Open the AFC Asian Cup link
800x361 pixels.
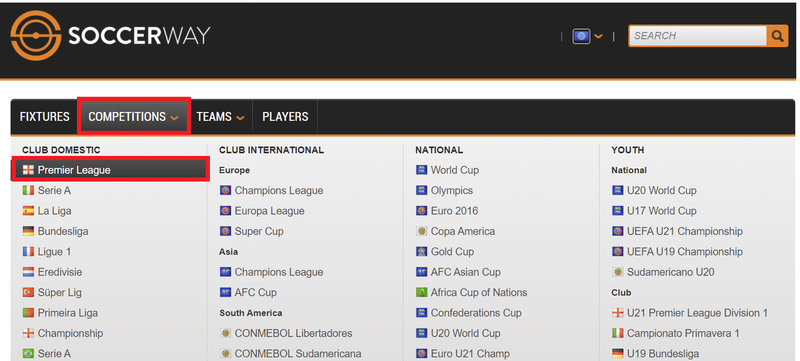466,272
